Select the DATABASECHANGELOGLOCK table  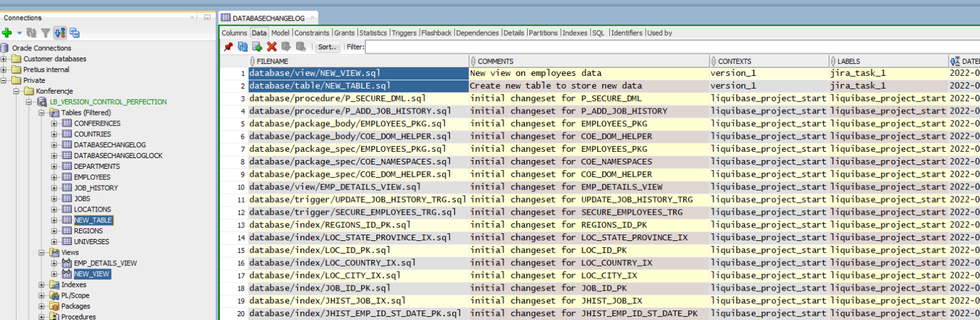tap(118, 156)
